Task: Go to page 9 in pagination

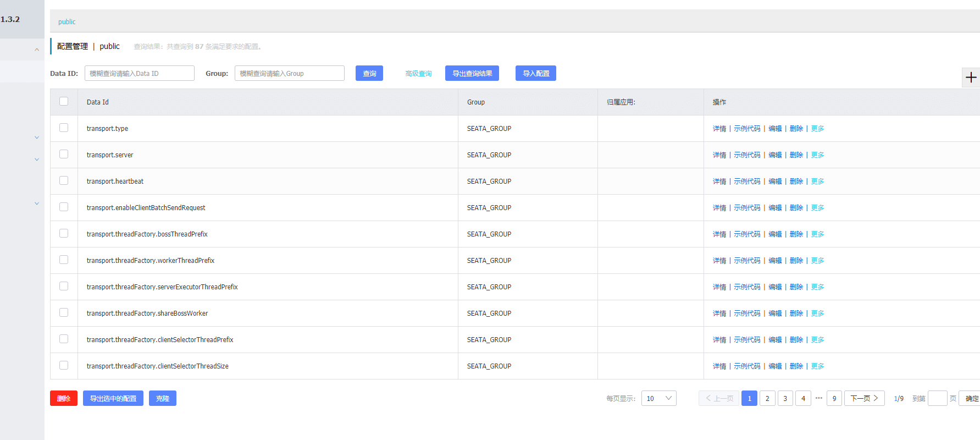Action: [834, 398]
